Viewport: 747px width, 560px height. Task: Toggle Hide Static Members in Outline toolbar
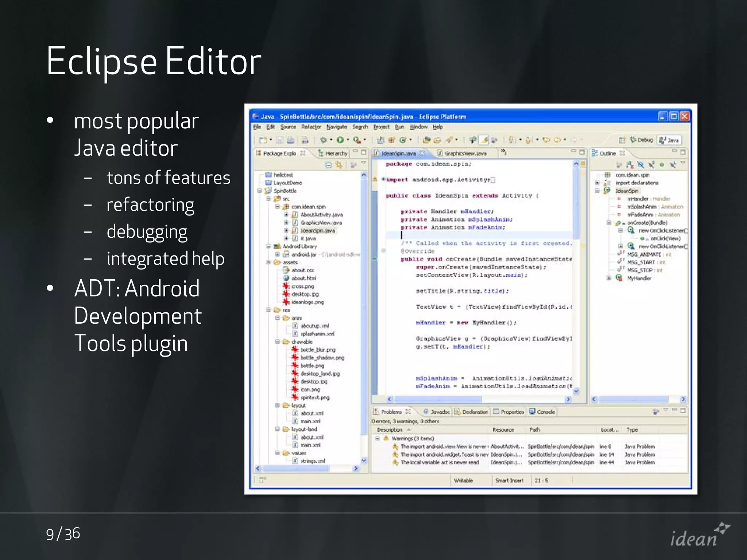point(651,165)
